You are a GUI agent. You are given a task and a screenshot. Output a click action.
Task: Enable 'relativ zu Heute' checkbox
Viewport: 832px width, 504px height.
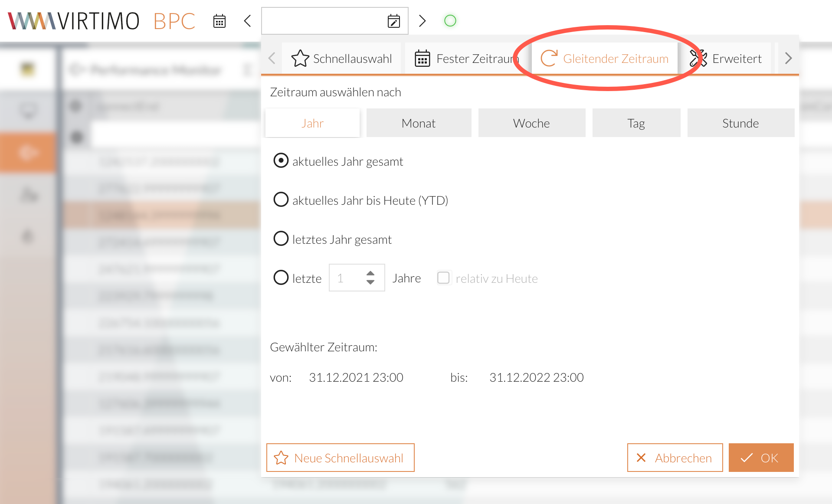[443, 278]
